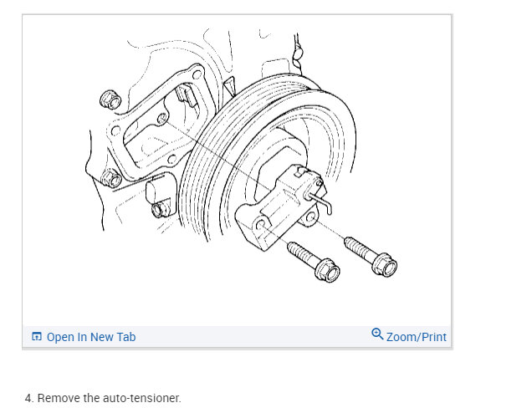Click the crankshaft pulley in the drawing
This screenshot has width=532, height=408.
point(268,157)
